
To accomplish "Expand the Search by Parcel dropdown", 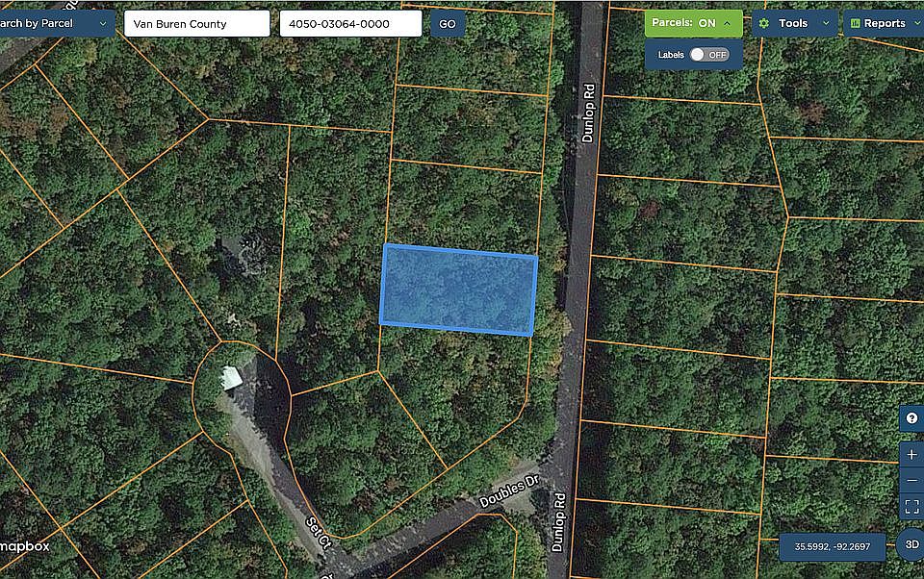I will (57, 23).
